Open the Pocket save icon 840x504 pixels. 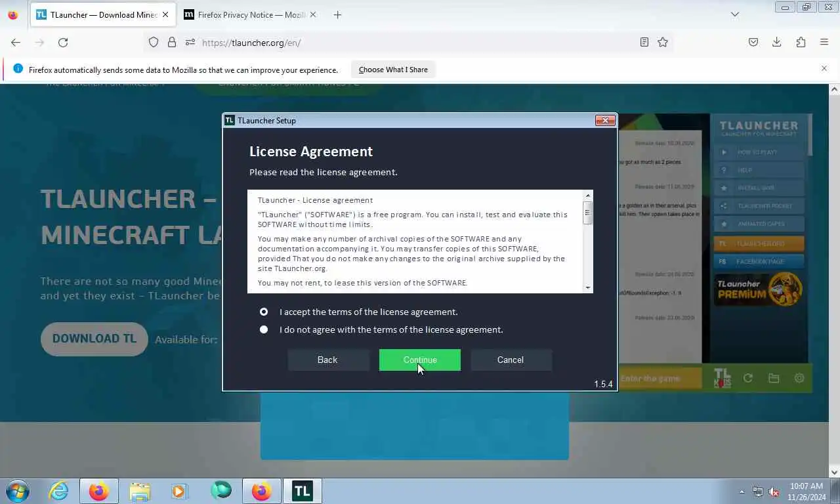(753, 42)
